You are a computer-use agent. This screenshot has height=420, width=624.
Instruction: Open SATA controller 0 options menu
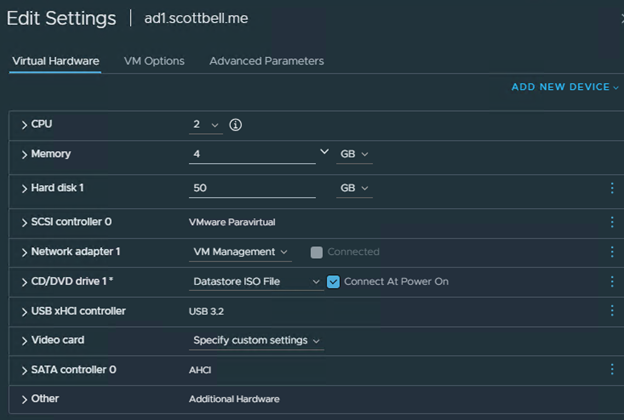(x=611, y=370)
